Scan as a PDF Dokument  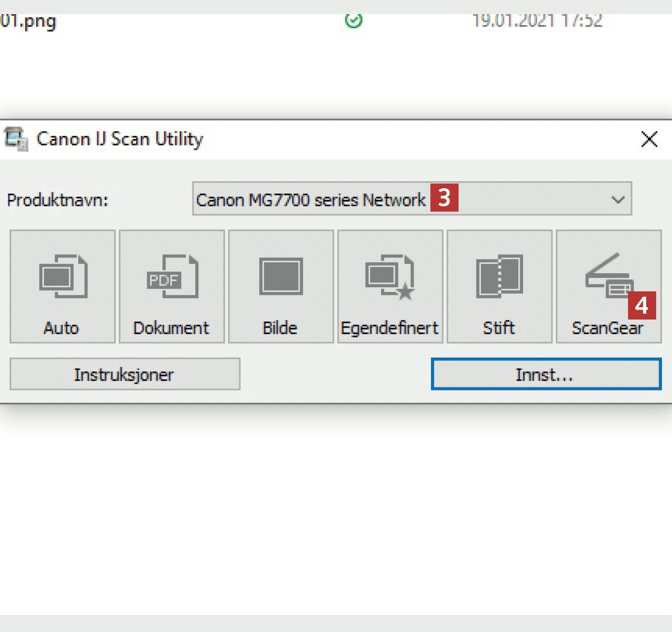(172, 287)
